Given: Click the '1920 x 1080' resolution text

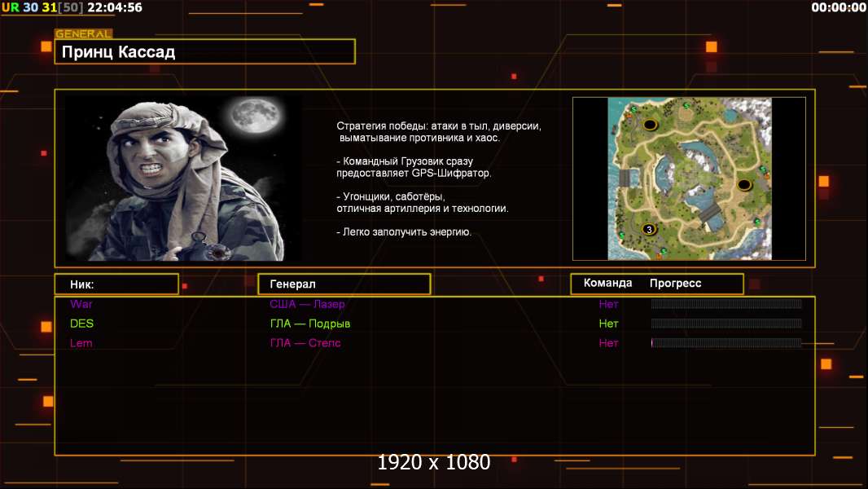Looking at the screenshot, I should pyautogui.click(x=433, y=462).
